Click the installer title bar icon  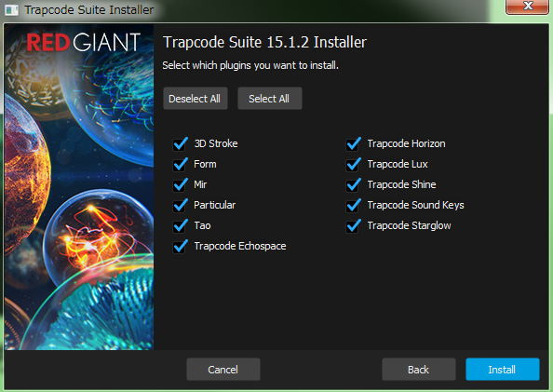pos(11,10)
